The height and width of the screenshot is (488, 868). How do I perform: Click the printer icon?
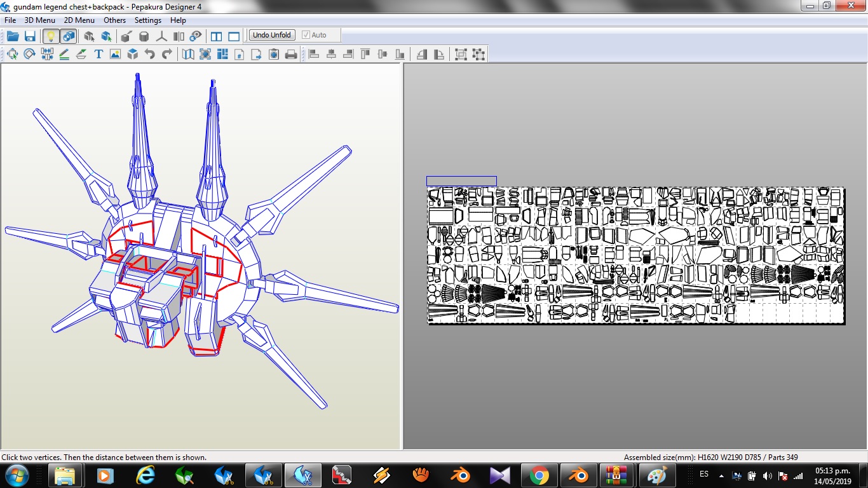(x=291, y=54)
